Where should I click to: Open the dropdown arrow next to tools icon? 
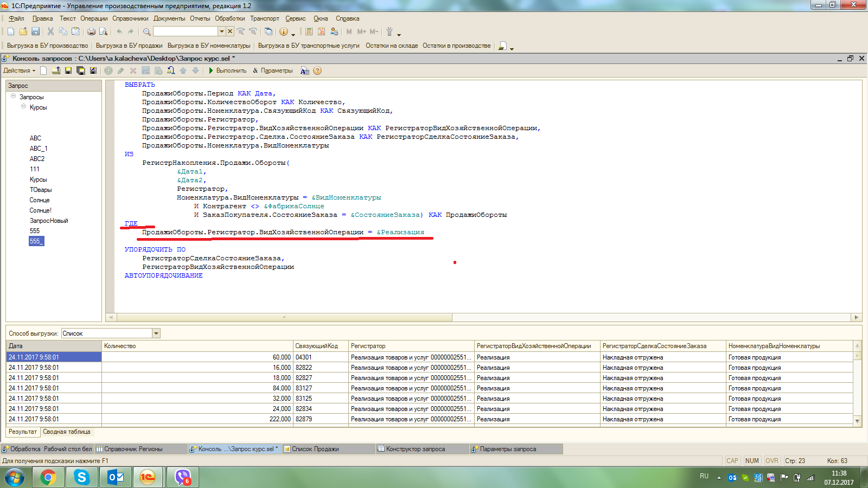[399, 34]
